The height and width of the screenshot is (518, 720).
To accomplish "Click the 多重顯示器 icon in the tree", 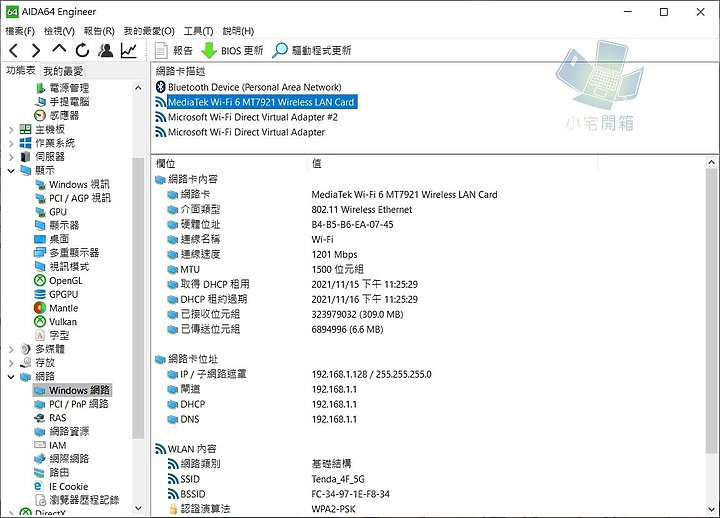I will pyautogui.click(x=40, y=253).
